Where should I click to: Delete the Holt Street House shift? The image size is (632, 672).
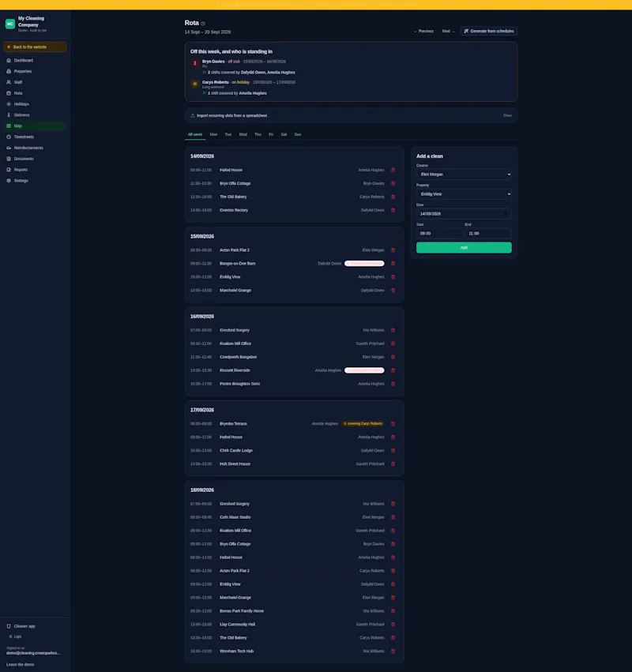393,464
